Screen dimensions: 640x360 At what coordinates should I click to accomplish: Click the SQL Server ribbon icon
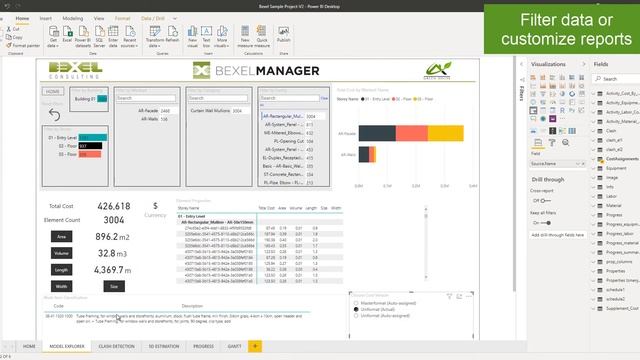[x=99, y=37]
